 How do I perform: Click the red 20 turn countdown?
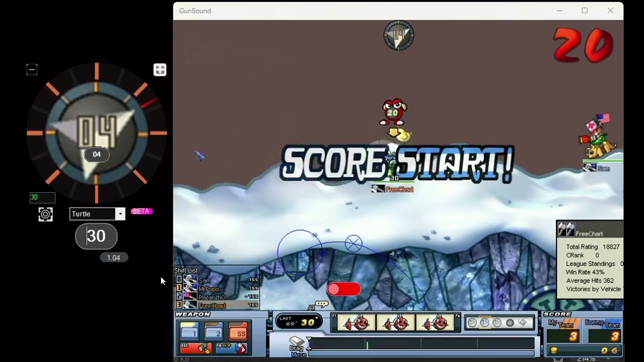pos(584,45)
